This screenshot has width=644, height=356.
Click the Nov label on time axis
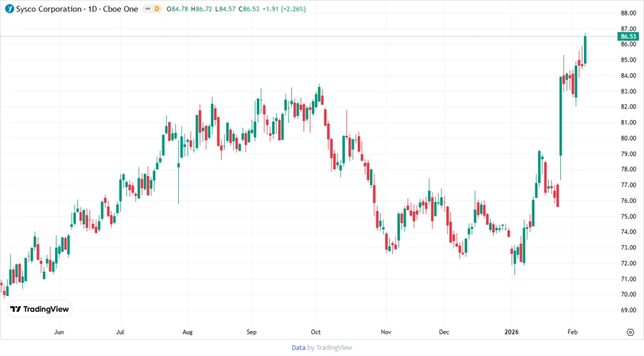(x=386, y=332)
